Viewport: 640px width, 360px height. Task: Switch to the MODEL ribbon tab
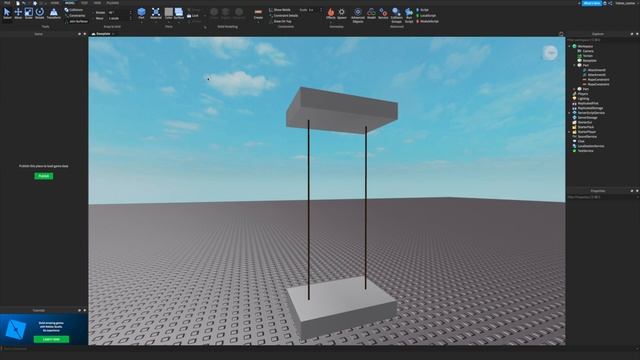click(70, 3)
